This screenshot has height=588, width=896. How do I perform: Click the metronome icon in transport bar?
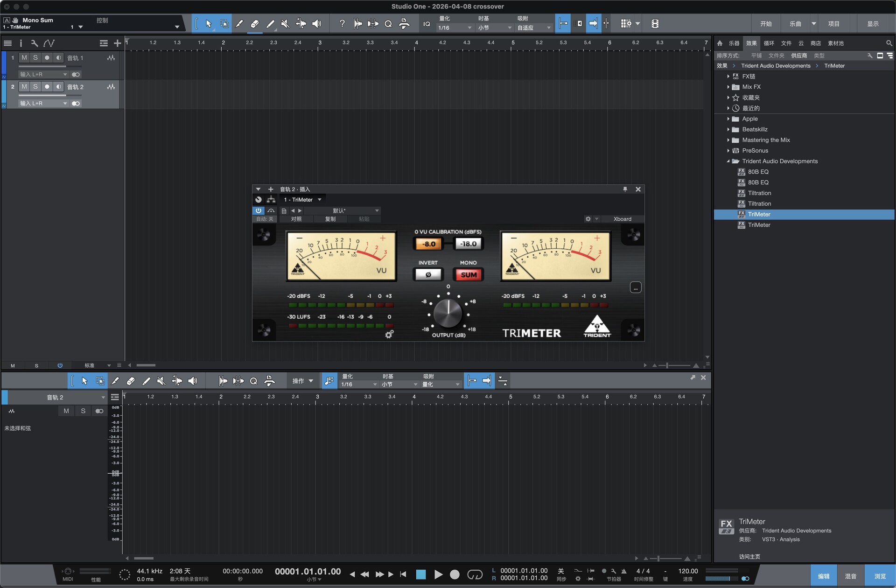coord(623,571)
